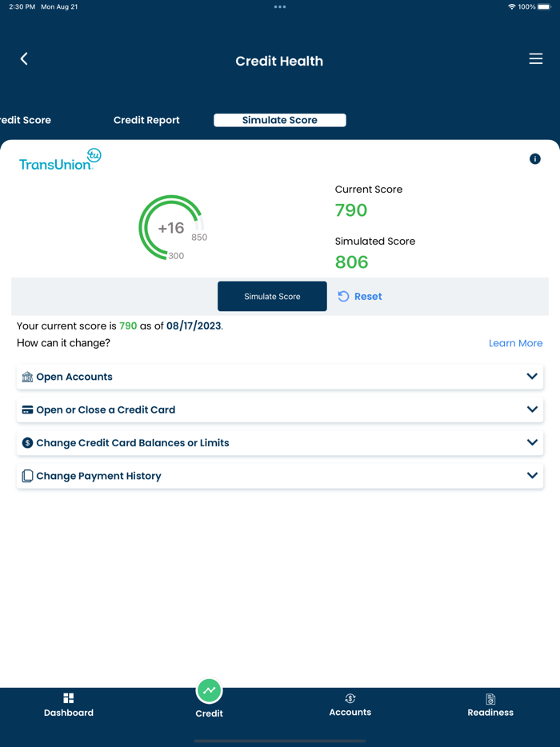Click the Credit label in bottom bar
Screen dimensions: 560x747
point(210,713)
